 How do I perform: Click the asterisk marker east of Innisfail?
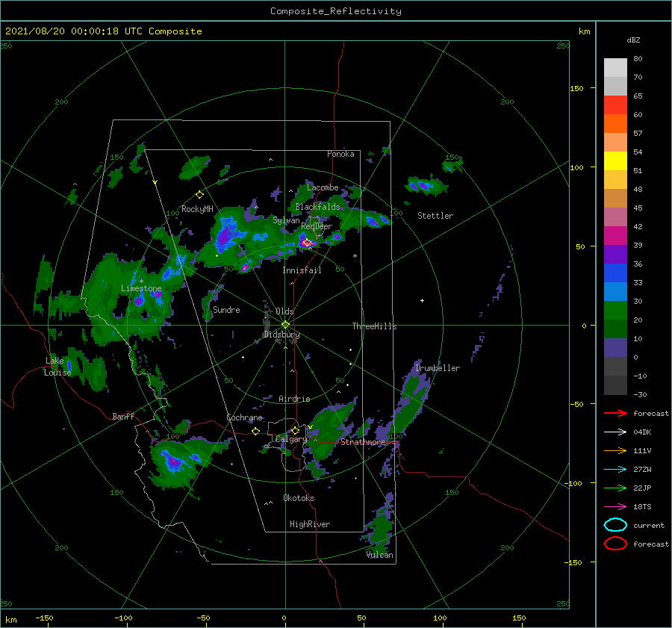(355, 256)
